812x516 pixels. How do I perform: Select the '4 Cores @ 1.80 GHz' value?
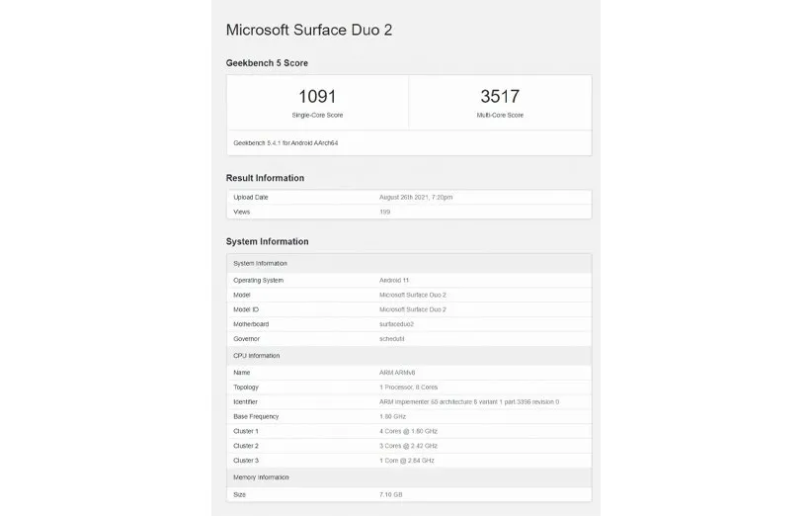[409, 431]
